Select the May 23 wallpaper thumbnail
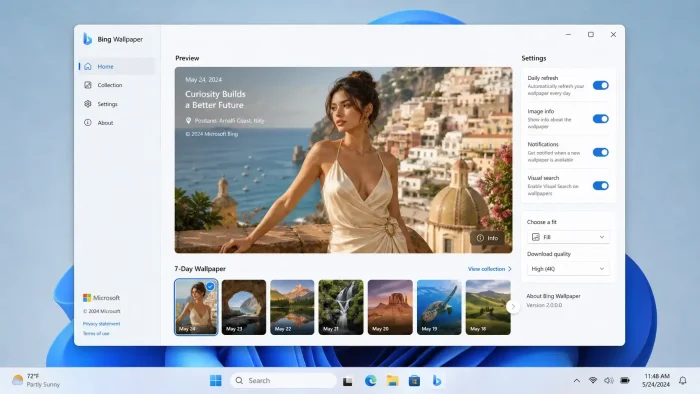Viewport: 700px width, 394px height. pyautogui.click(x=244, y=307)
